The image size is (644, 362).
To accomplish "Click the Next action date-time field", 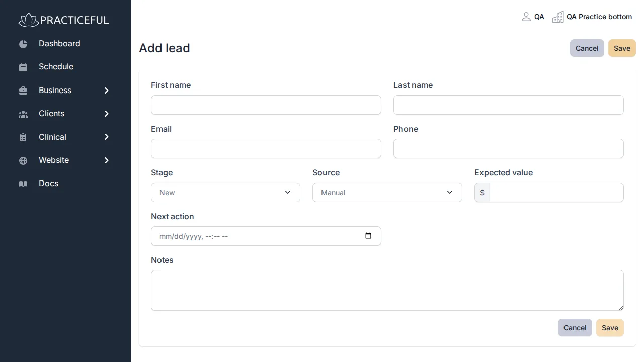I will (x=266, y=236).
